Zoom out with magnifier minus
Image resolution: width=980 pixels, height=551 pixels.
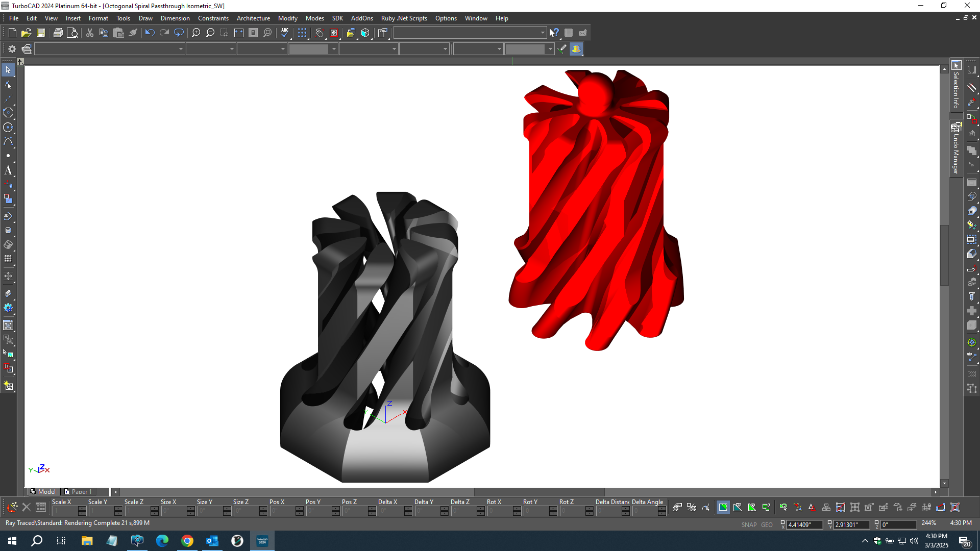(210, 33)
